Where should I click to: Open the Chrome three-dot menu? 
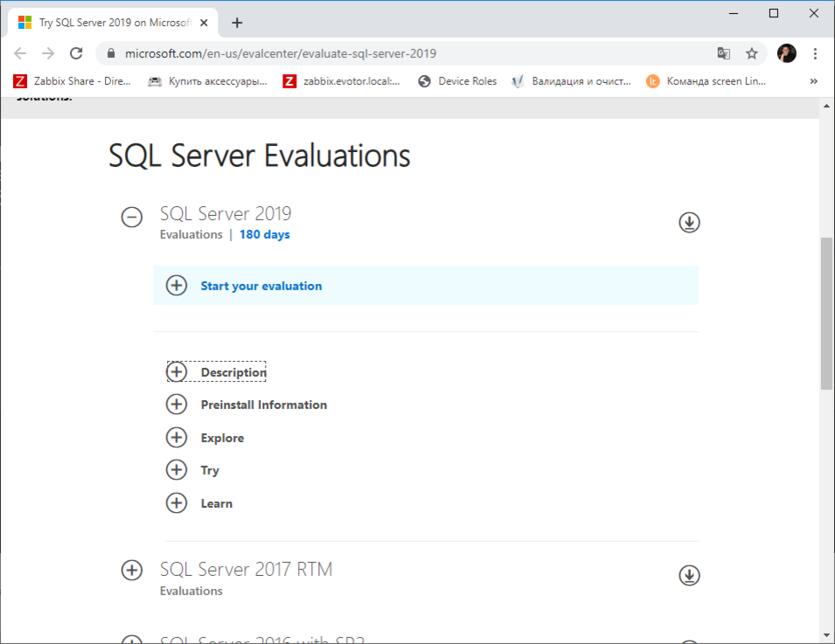click(815, 53)
